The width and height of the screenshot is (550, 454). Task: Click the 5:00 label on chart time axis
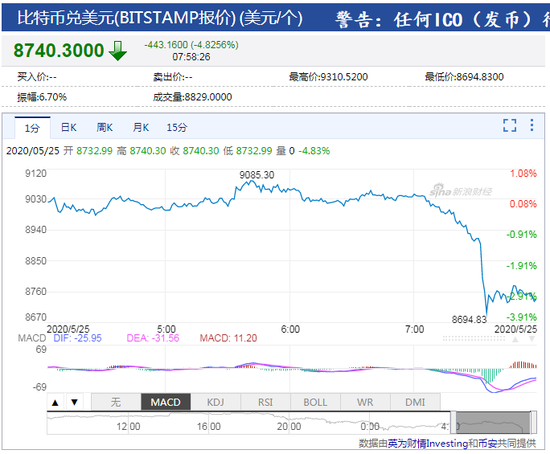click(166, 329)
